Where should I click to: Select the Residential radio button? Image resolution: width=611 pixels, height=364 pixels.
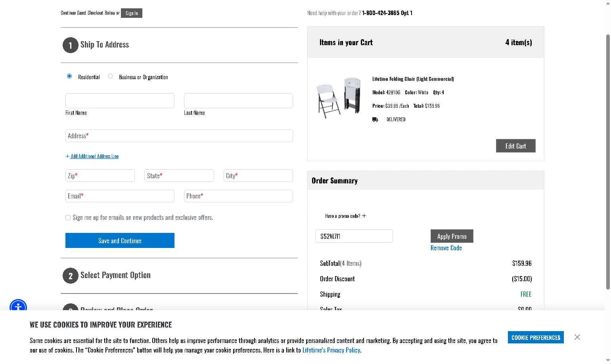(x=69, y=76)
